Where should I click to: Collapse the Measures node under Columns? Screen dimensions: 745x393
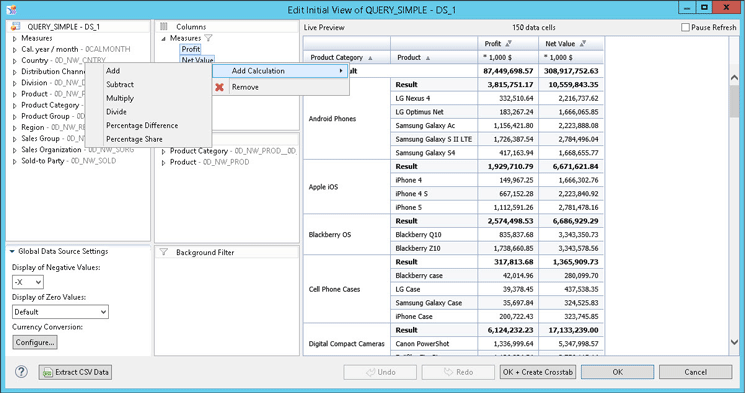click(163, 38)
